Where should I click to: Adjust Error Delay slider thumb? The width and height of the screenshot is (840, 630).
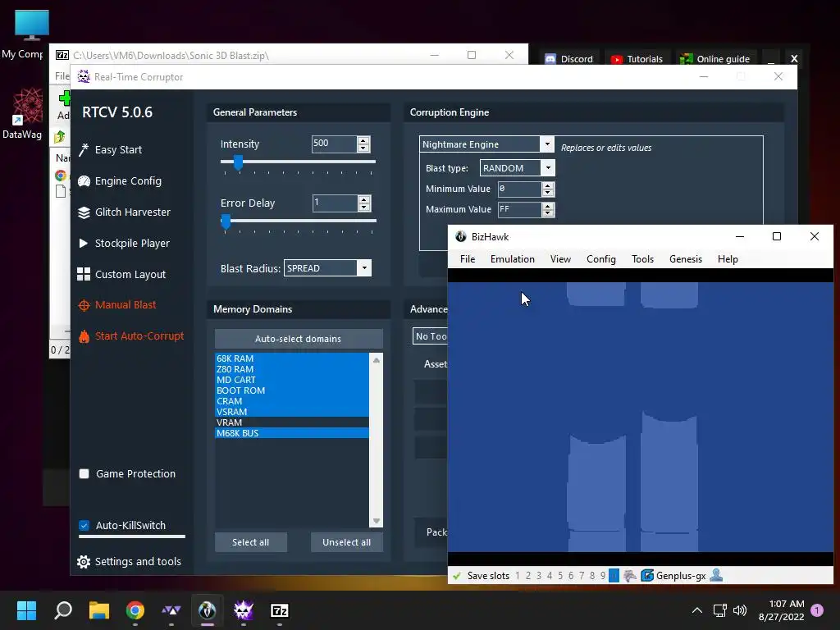point(226,221)
